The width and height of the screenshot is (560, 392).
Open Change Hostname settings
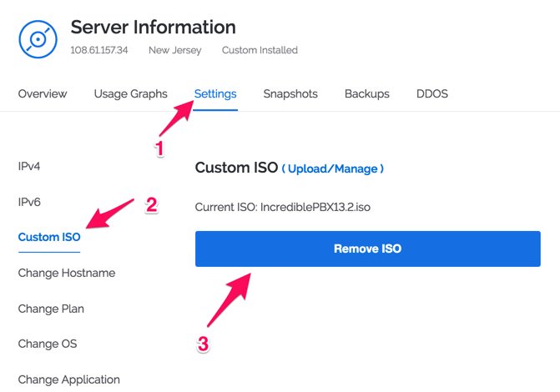(67, 273)
